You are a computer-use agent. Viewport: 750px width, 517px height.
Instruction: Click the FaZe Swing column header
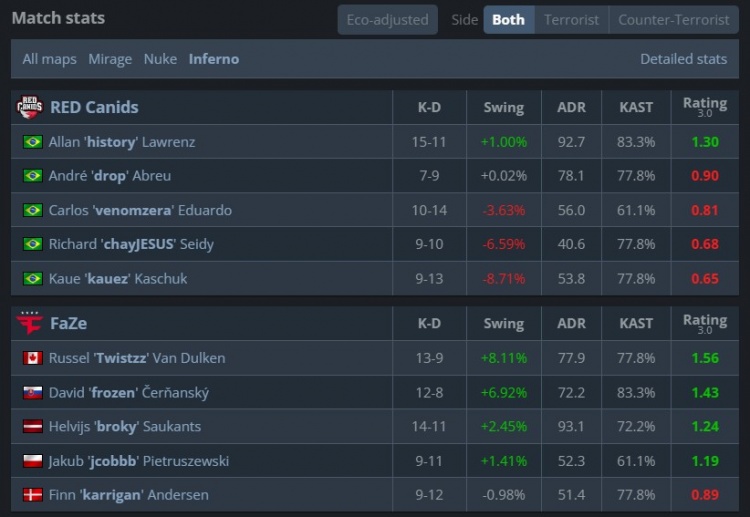click(503, 324)
